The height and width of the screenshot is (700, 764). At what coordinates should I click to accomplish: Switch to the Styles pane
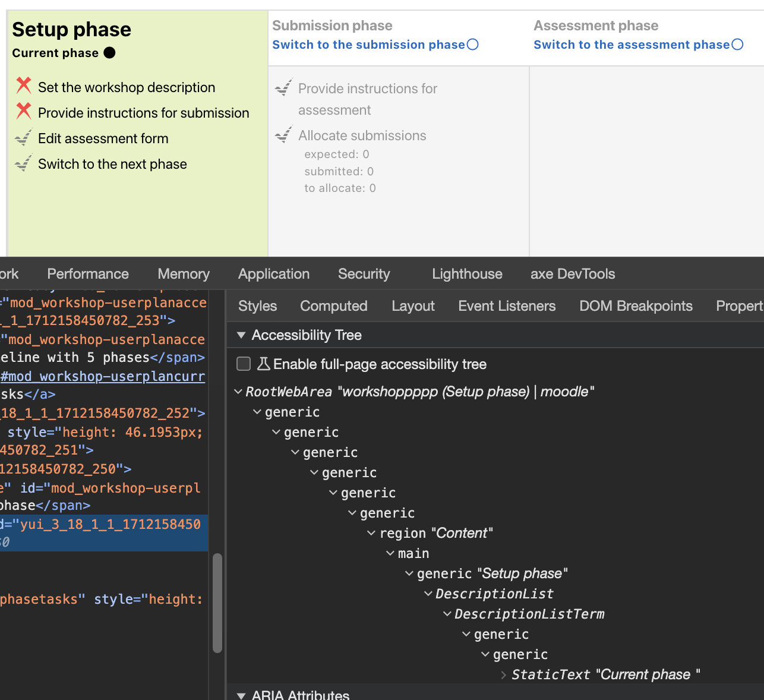pyautogui.click(x=257, y=306)
